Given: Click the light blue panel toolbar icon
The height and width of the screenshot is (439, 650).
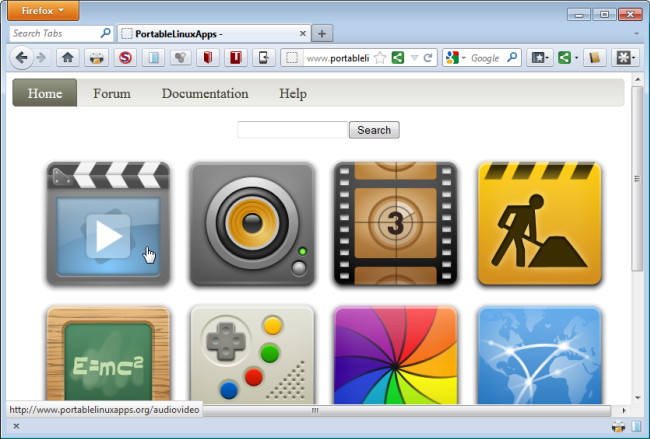Looking at the screenshot, I should point(153,58).
